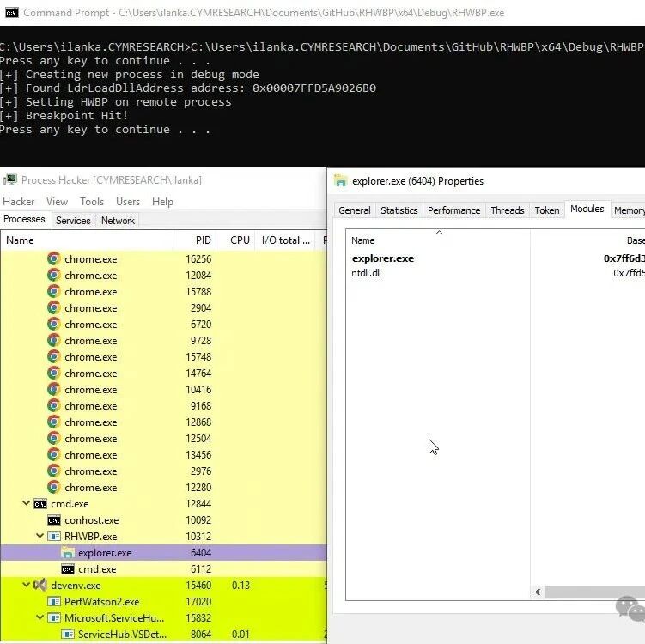Screen dimensions: 645x644
Task: Click the 'Breakpoint Hit!' console line
Action: click(64, 116)
